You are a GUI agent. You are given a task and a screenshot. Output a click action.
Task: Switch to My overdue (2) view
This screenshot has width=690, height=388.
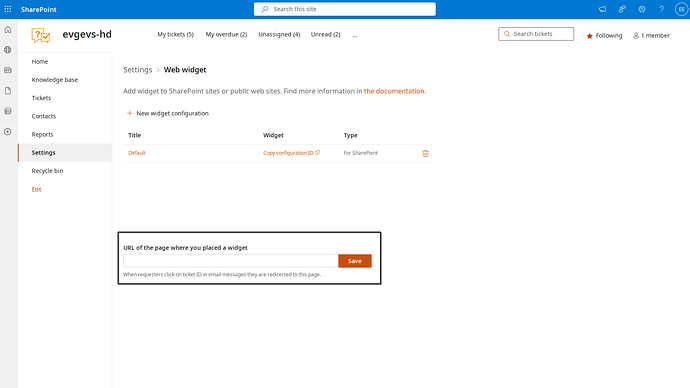[226, 34]
